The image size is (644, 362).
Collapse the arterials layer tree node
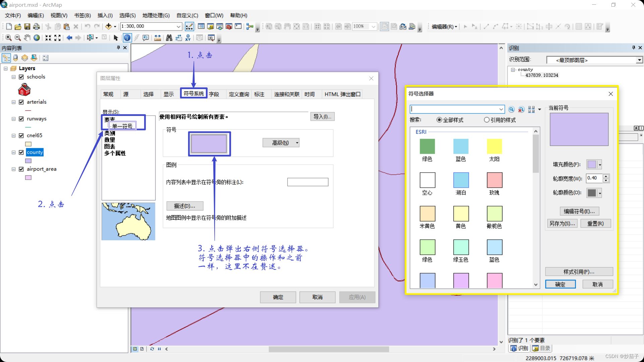point(14,102)
